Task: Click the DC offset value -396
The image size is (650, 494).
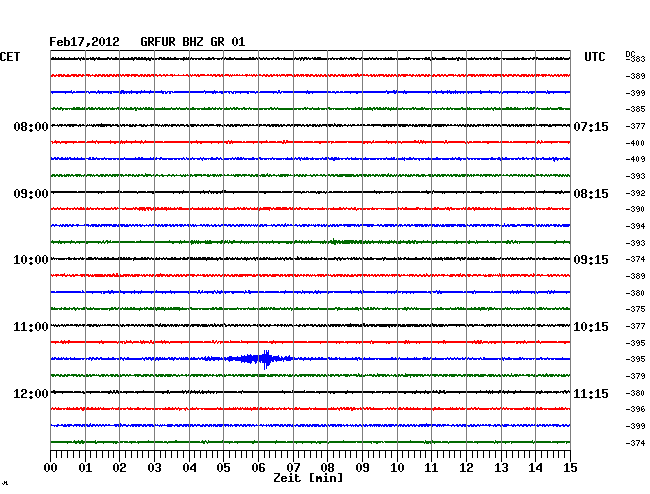Action: tap(635, 409)
